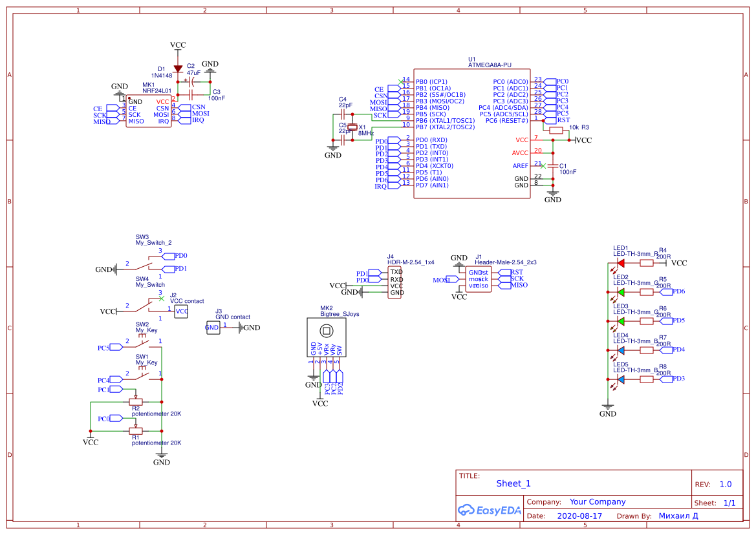Click the Your Company field
The height and width of the screenshot is (535, 756).
(597, 502)
